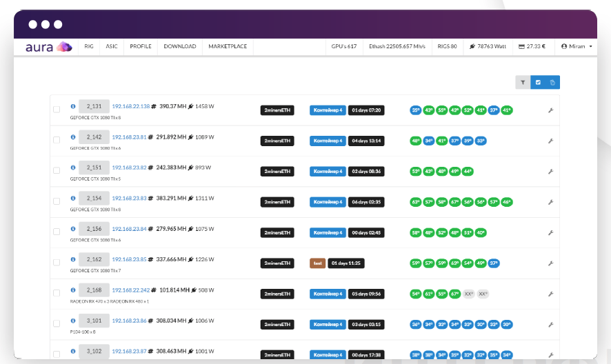The image size is (611, 364).
Task: Open IP link 192.168.23.86
Action: coord(130,321)
